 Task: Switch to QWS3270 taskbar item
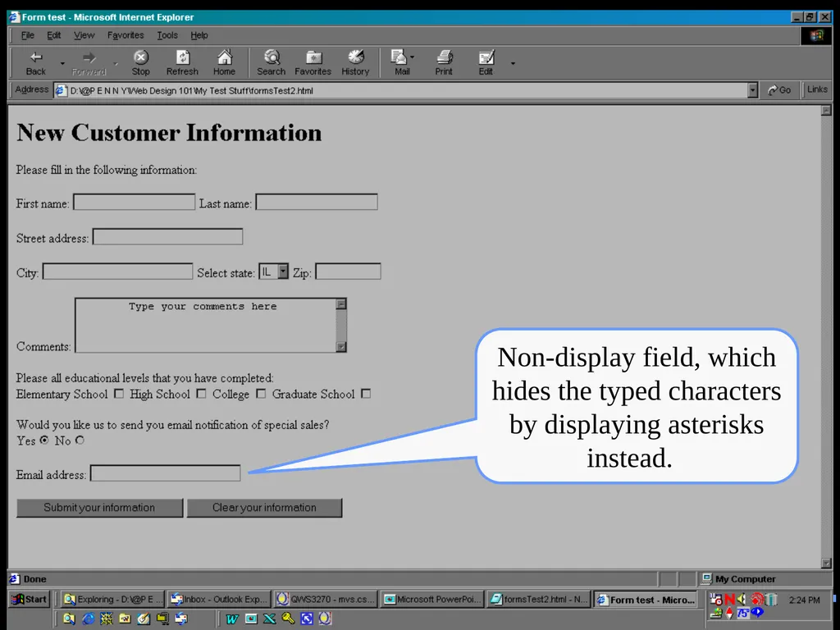point(326,600)
